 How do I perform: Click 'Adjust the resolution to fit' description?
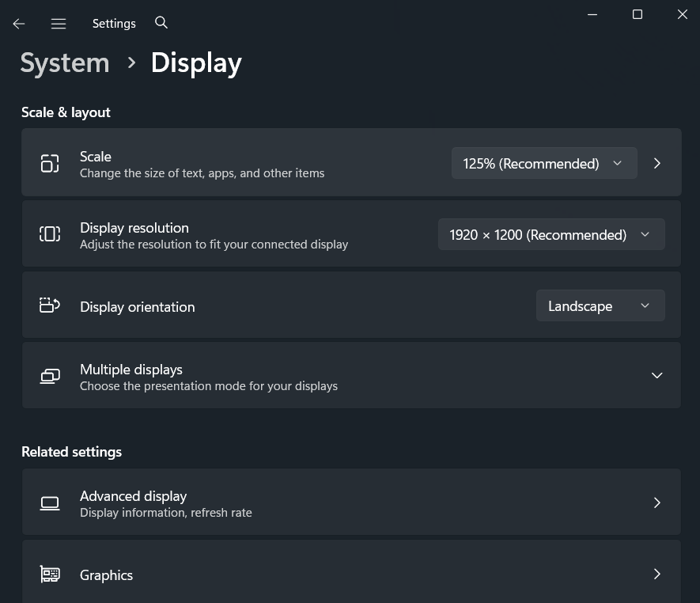pyautogui.click(x=214, y=245)
